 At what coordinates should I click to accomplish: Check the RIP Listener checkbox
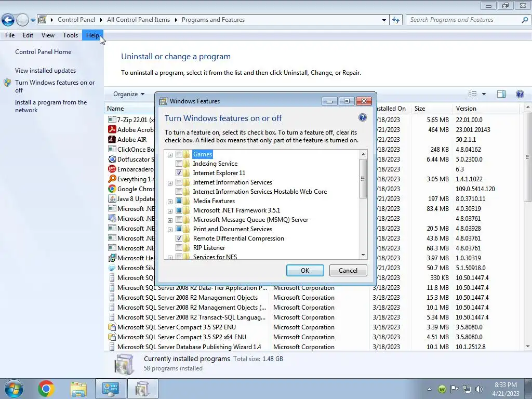[x=179, y=248]
